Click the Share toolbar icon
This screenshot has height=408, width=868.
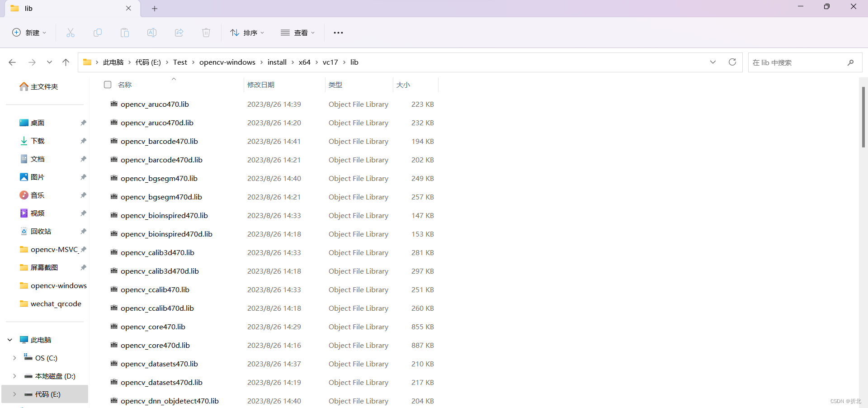[x=179, y=33]
